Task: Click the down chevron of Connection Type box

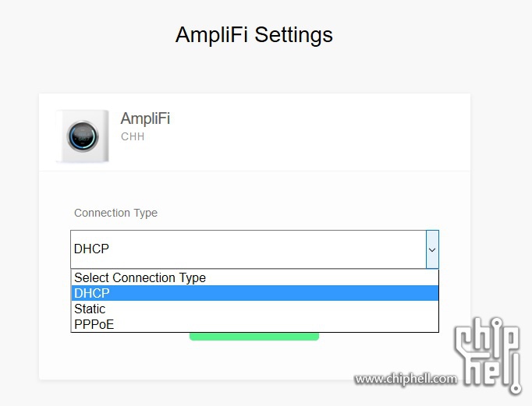Action: point(432,250)
